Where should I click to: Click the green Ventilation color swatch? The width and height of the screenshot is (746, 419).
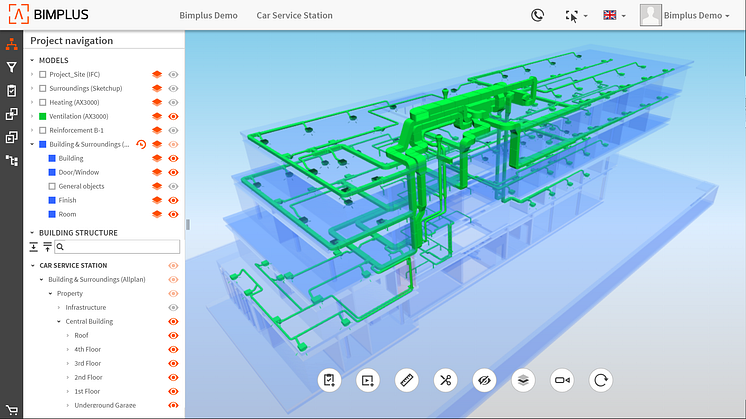point(43,116)
